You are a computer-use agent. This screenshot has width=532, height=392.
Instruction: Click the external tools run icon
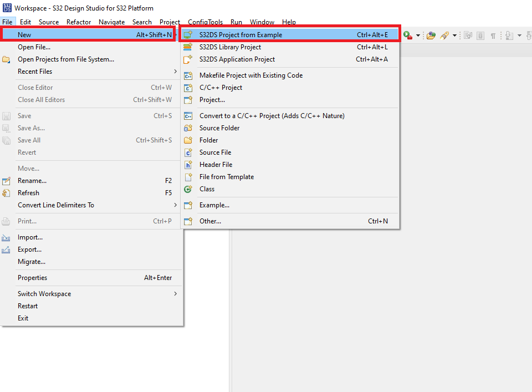408,35
